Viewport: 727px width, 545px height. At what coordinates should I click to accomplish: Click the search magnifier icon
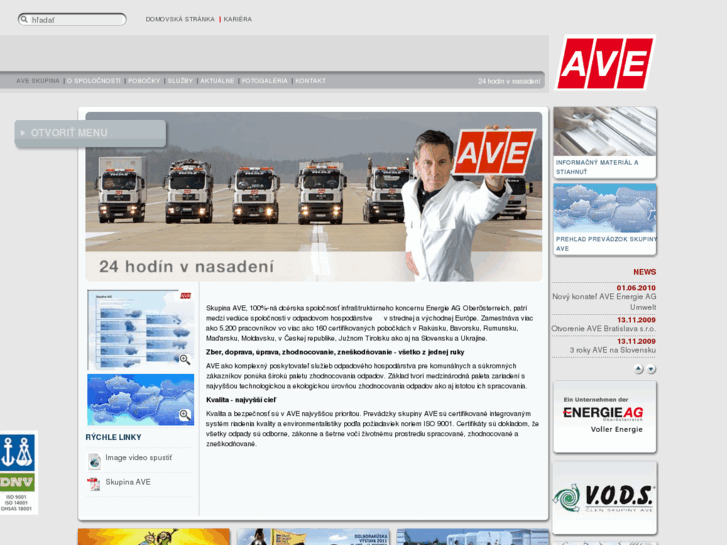24,19
